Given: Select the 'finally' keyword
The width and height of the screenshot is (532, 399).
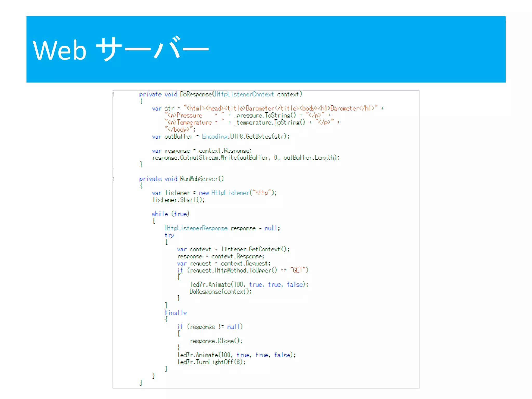Looking at the screenshot, I should pyautogui.click(x=176, y=312).
